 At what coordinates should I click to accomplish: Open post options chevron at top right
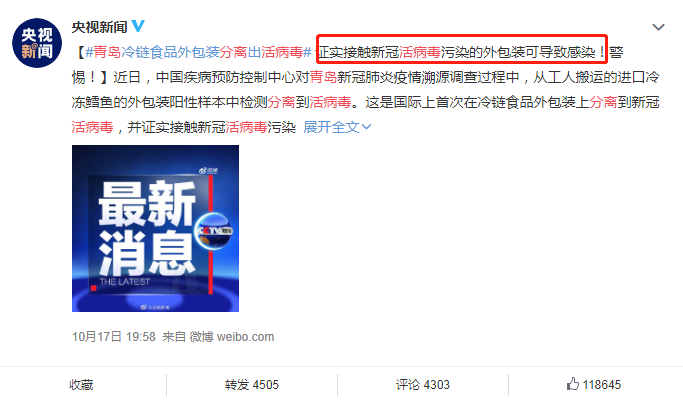[658, 27]
